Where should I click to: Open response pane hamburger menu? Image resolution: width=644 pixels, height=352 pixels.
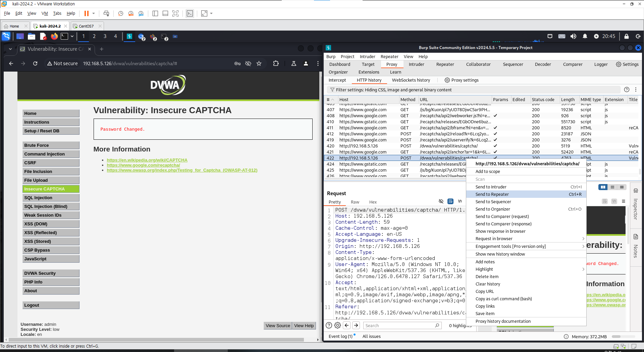(624, 202)
